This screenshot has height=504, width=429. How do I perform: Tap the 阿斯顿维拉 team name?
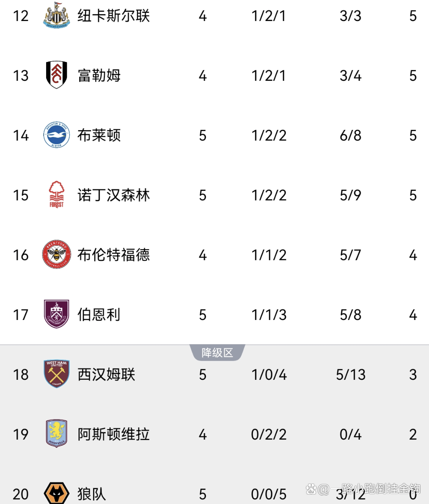click(x=114, y=434)
